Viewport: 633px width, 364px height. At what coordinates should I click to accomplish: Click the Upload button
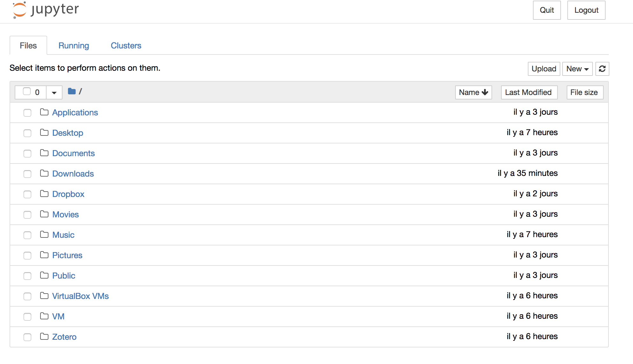pos(544,69)
